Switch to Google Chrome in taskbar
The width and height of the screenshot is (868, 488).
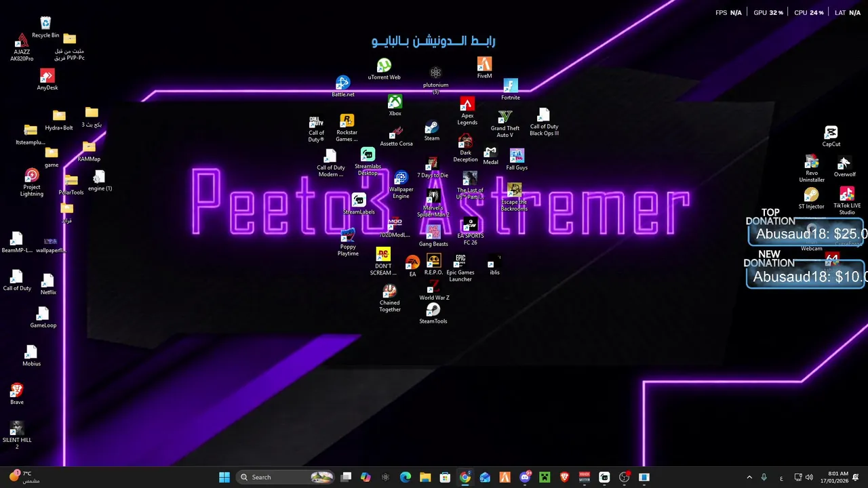(465, 477)
